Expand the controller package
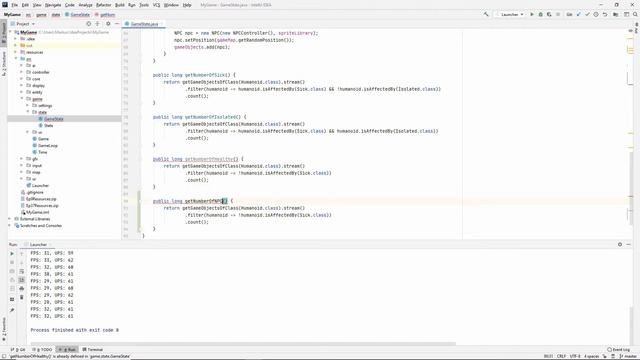 [22, 72]
